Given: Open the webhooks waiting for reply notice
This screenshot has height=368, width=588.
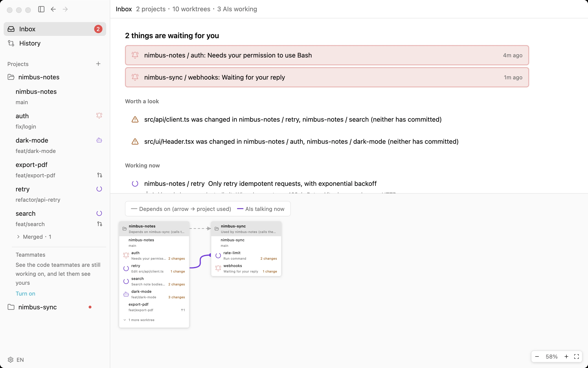Looking at the screenshot, I should coord(327,78).
